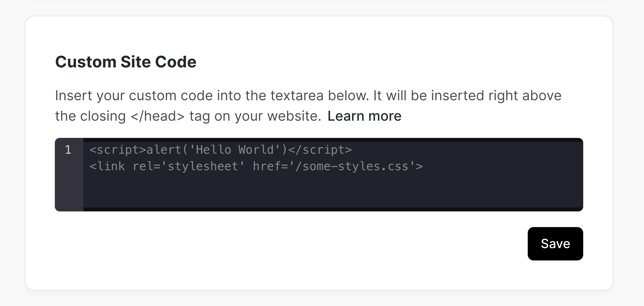Click the href='/some-styles.css' placeholder text
Image resolution: width=644 pixels, height=306 pixels.
coord(338,166)
